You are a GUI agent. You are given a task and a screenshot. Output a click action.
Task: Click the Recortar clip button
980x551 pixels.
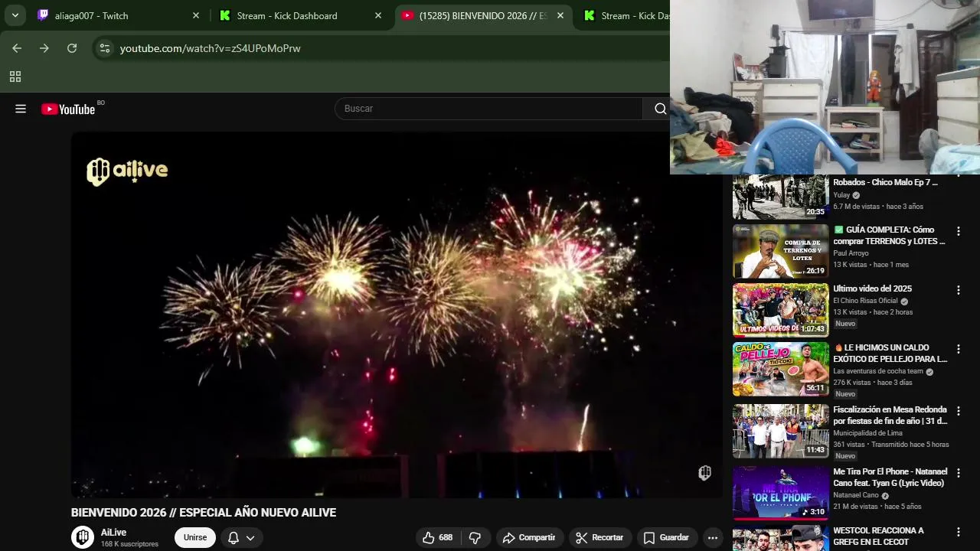[x=600, y=537]
